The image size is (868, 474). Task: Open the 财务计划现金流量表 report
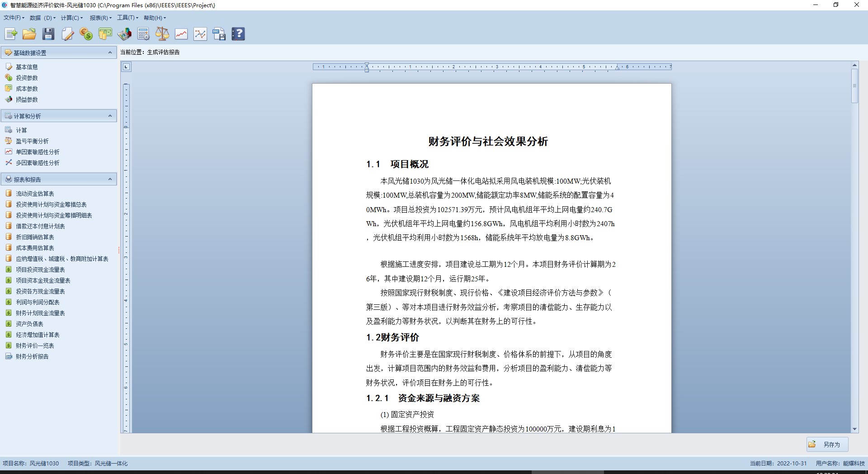40,313
